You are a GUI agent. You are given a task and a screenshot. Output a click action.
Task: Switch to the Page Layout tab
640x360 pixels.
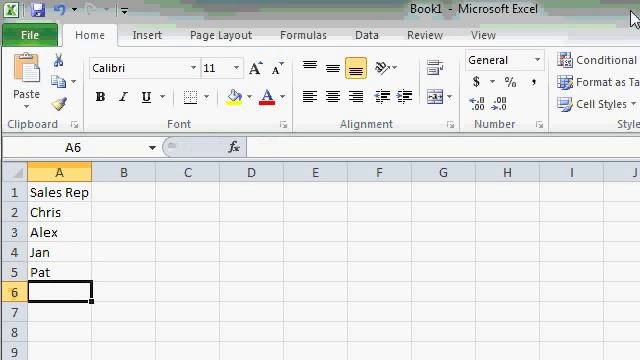pos(221,35)
